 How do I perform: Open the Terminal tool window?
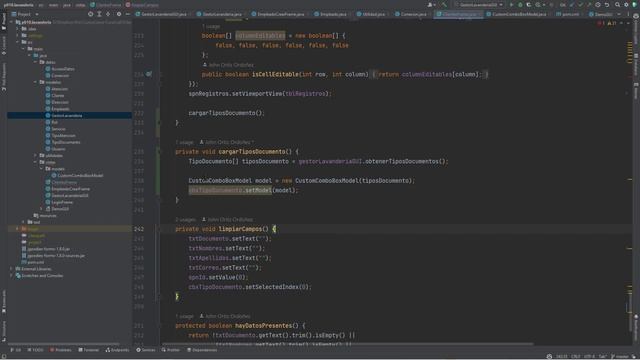pos(89,350)
